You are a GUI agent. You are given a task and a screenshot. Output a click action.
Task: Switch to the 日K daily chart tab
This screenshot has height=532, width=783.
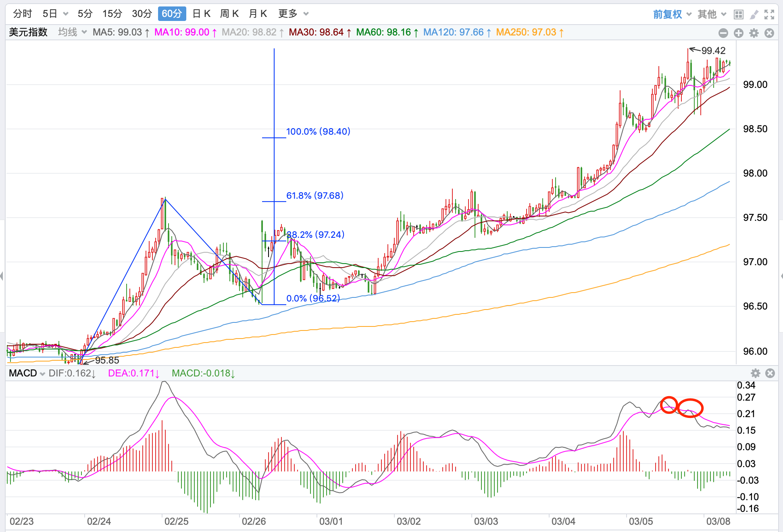[x=202, y=14]
